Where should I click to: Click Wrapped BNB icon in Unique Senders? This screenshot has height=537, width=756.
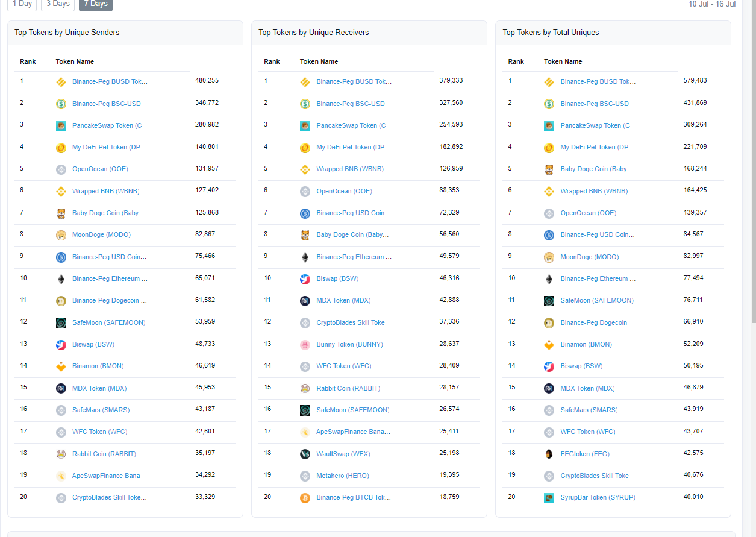coord(61,191)
